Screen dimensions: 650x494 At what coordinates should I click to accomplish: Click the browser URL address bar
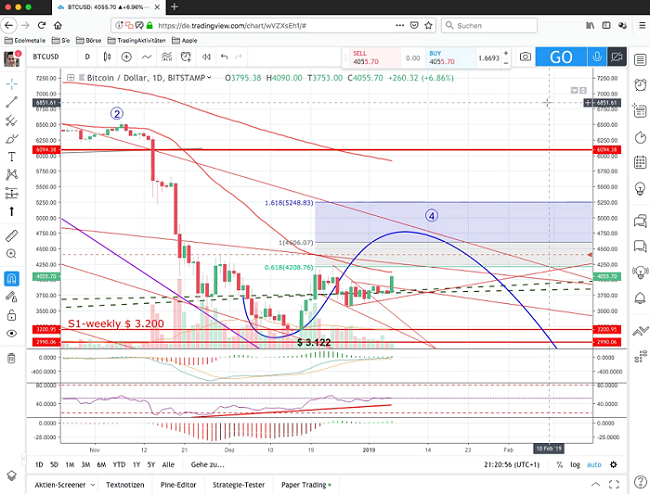pyautogui.click(x=274, y=25)
